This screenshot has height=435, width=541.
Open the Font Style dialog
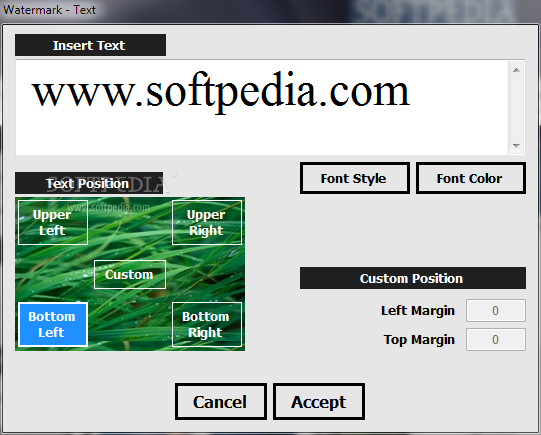point(355,178)
